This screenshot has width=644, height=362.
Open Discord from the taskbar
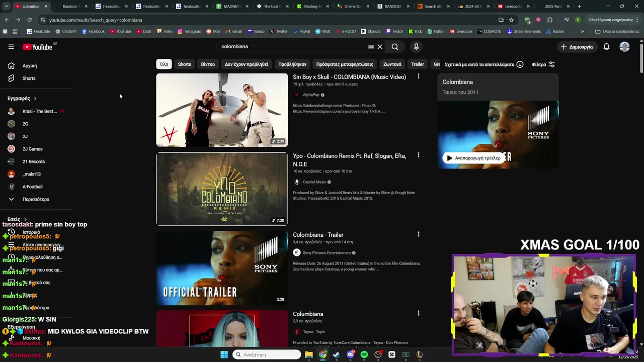350,354
